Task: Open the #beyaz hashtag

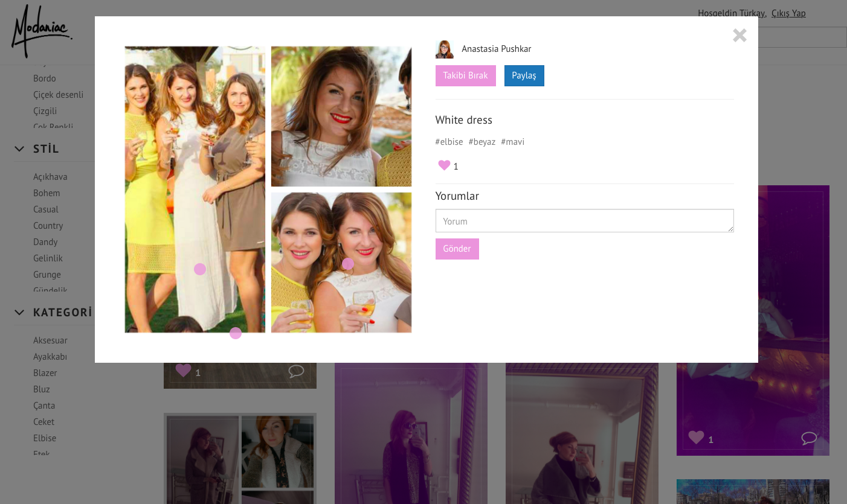Action: coord(482,142)
